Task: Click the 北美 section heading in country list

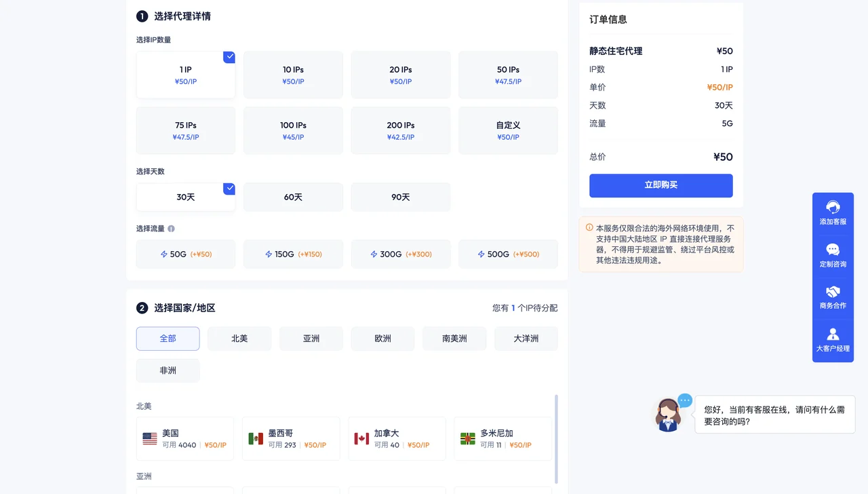Action: coord(144,406)
